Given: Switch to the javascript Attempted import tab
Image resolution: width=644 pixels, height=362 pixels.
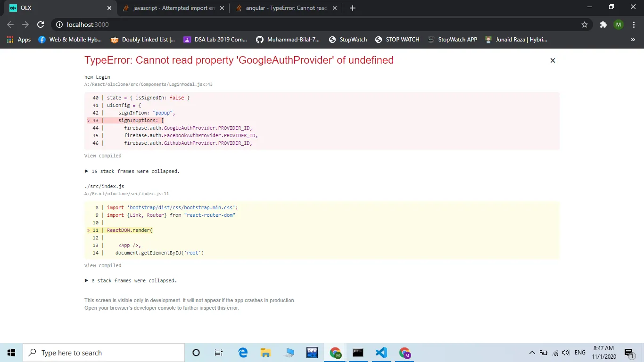Looking at the screenshot, I should pyautogui.click(x=173, y=8).
